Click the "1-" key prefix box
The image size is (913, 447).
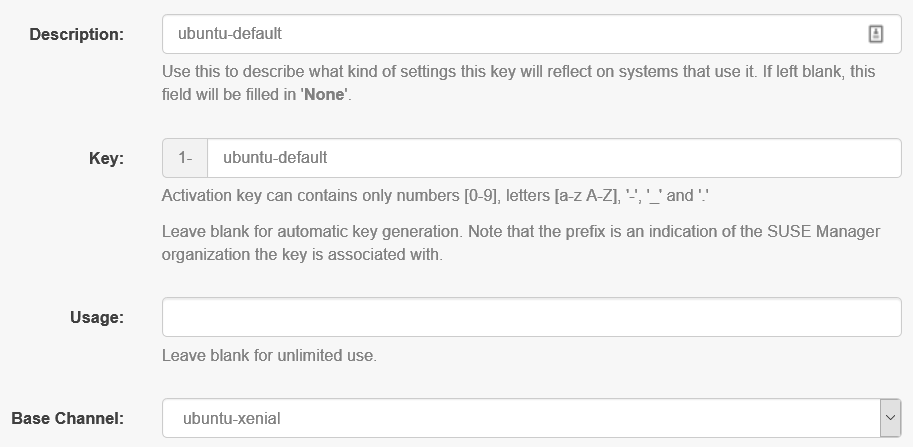pos(185,157)
